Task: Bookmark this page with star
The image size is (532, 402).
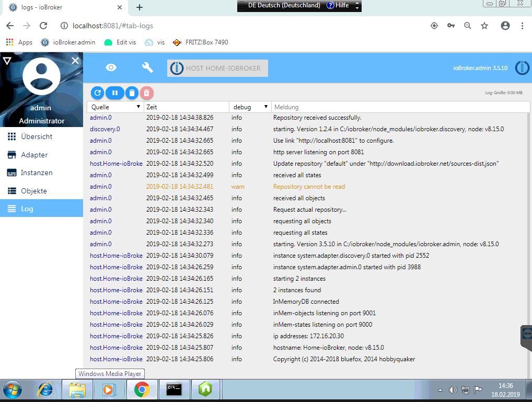Action: pos(484,26)
